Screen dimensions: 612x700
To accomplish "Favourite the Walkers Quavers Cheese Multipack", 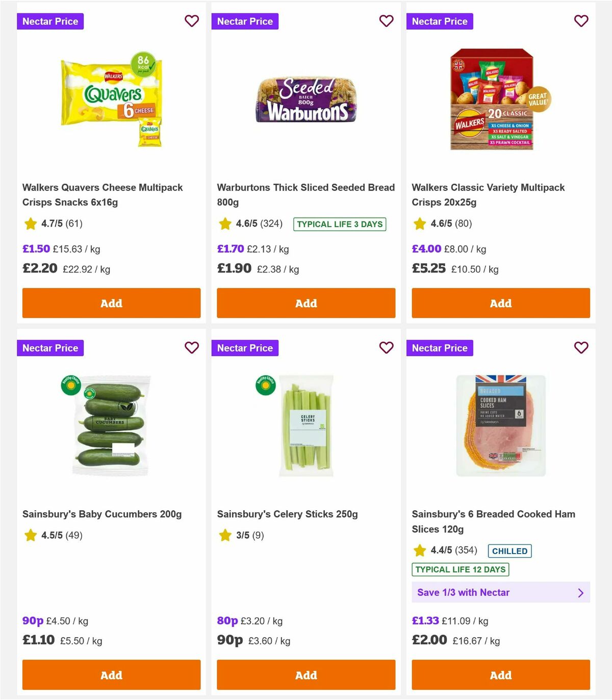I will click(x=192, y=21).
